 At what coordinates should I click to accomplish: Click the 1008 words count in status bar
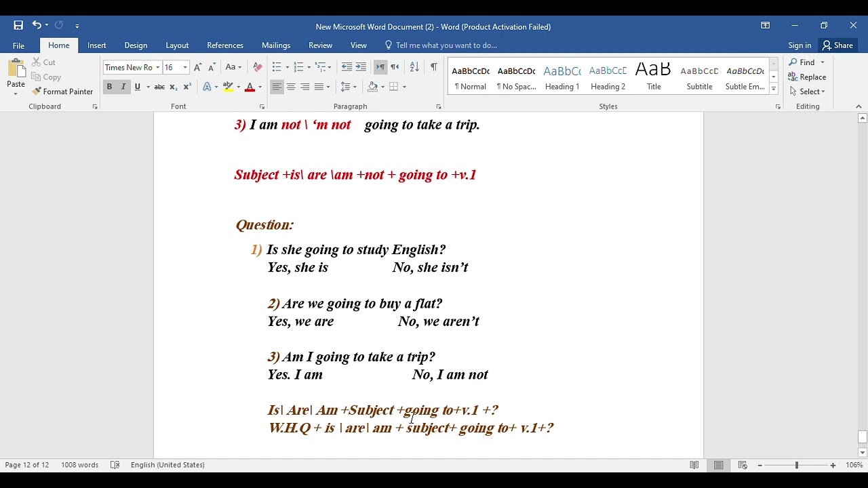(x=79, y=465)
